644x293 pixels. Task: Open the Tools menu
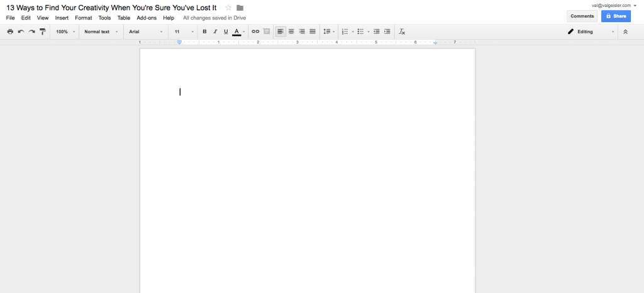105,18
